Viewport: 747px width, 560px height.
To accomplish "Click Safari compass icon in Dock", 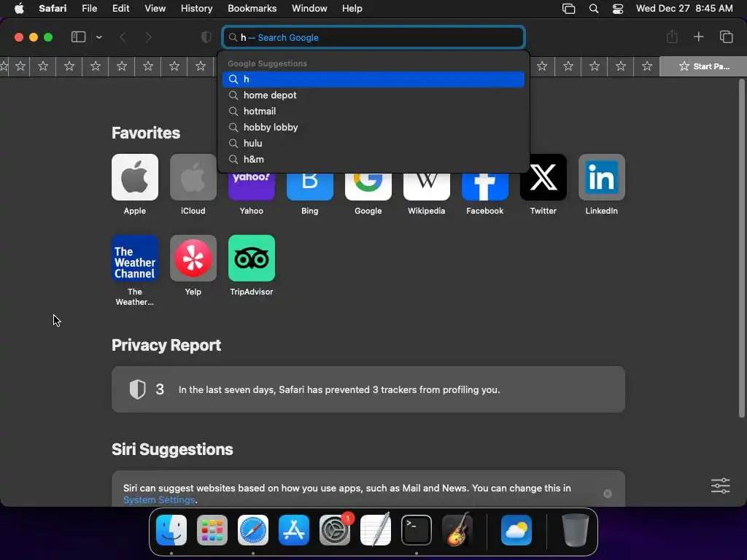I will [x=253, y=530].
